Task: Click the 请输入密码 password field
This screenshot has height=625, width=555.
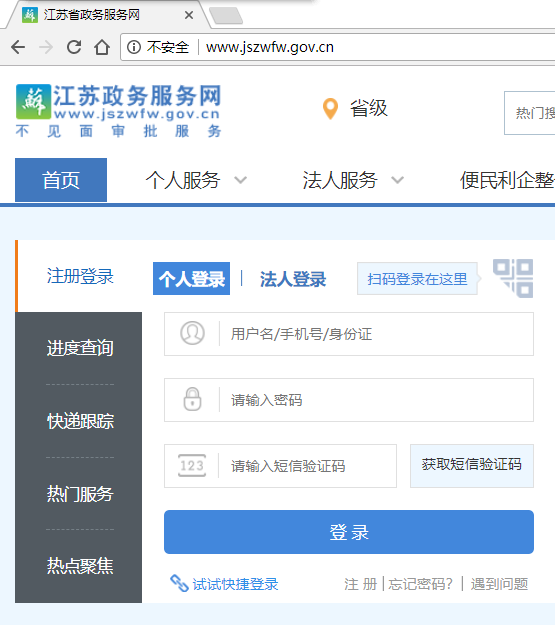Action: (x=349, y=400)
